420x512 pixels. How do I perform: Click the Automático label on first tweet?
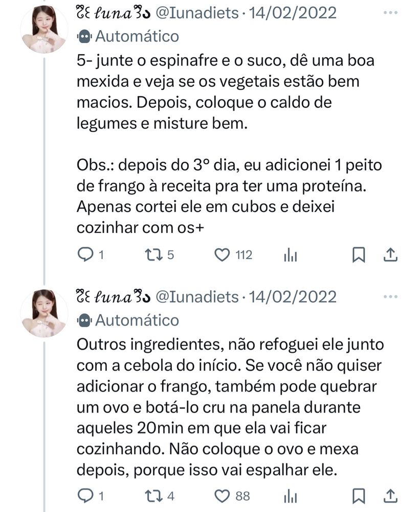pyautogui.click(x=137, y=36)
